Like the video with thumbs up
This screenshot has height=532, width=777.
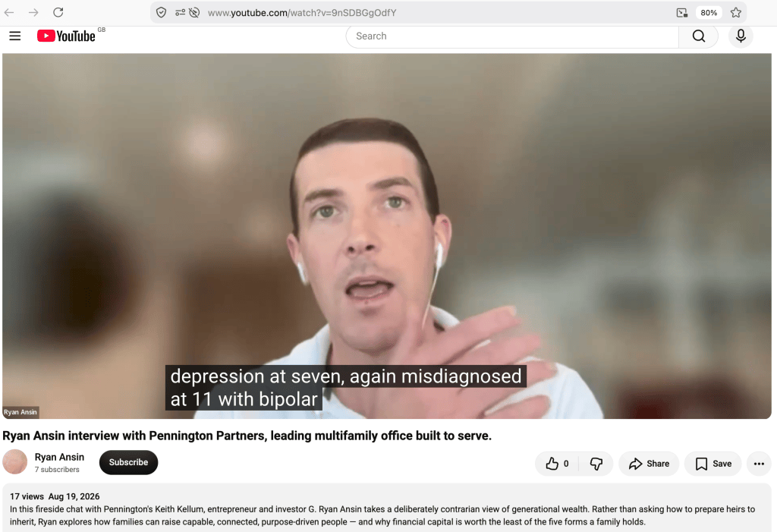[557, 464]
